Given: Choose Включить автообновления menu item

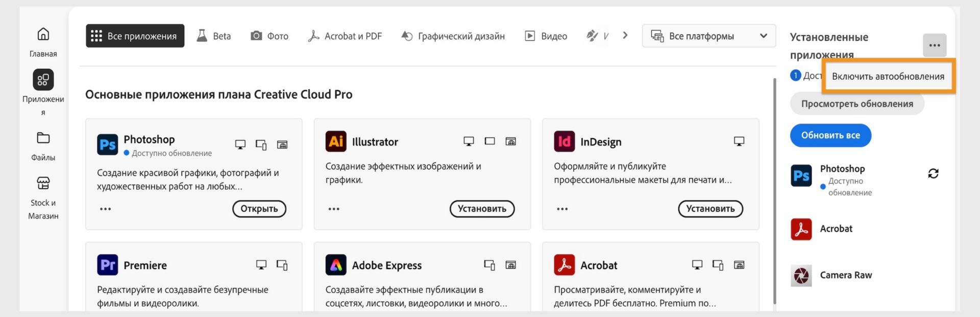Looking at the screenshot, I should (x=888, y=76).
